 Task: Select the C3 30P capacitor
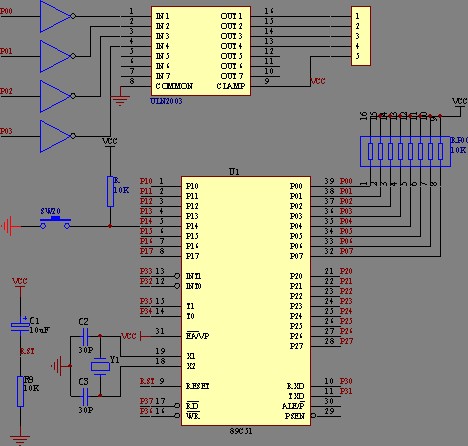pyautogui.click(x=85, y=396)
